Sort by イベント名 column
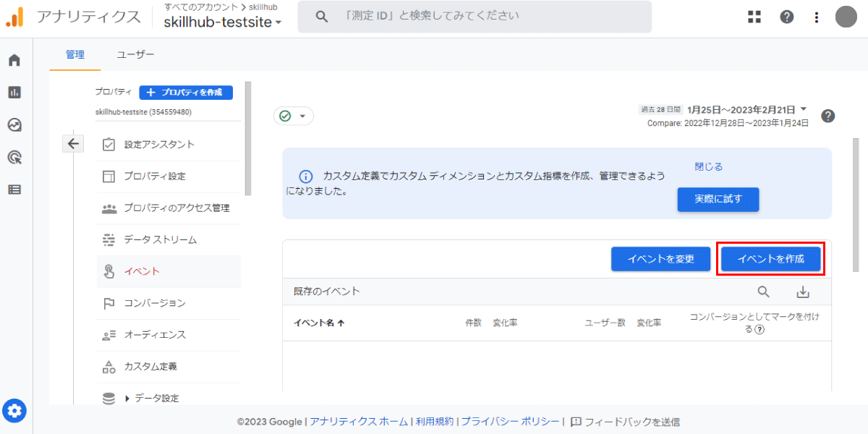 pyautogui.click(x=319, y=323)
